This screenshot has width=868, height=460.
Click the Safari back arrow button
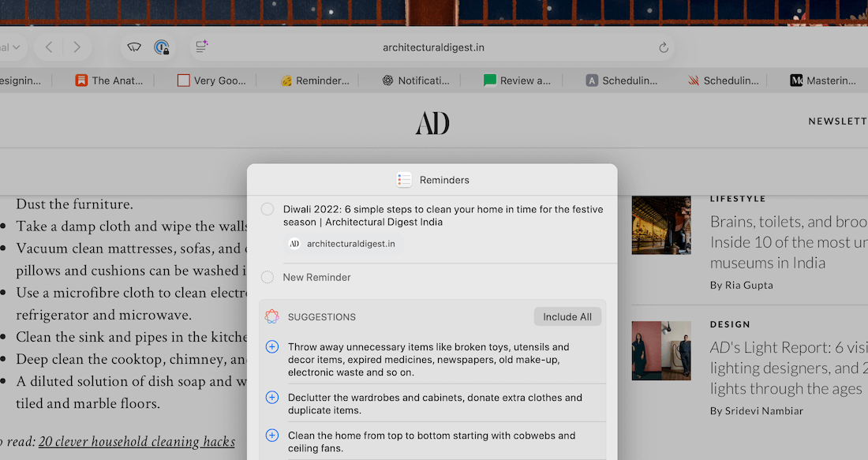click(x=49, y=47)
